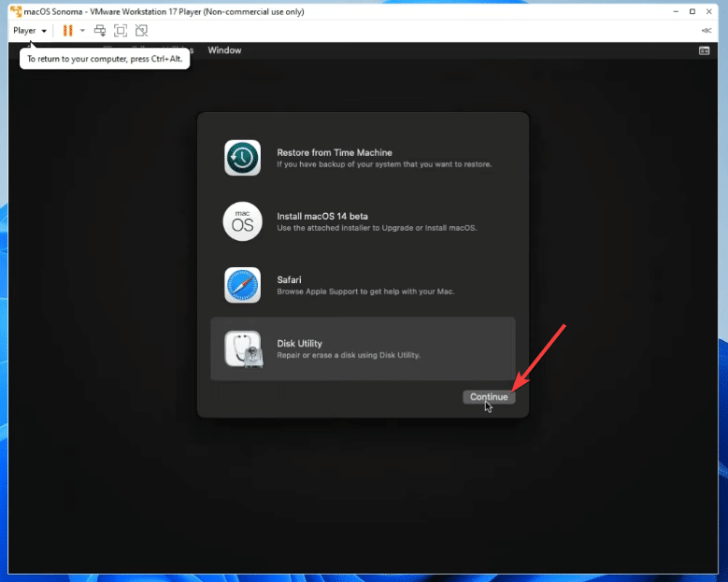Image resolution: width=728 pixels, height=582 pixels.
Task: Select the macOS installer disc icon
Action: coord(242,221)
